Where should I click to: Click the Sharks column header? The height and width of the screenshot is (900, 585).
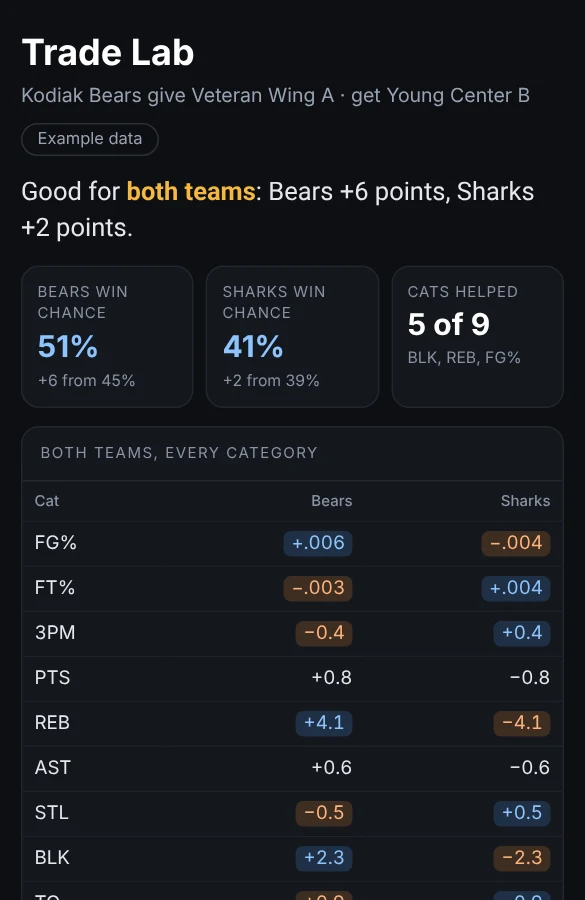point(525,501)
